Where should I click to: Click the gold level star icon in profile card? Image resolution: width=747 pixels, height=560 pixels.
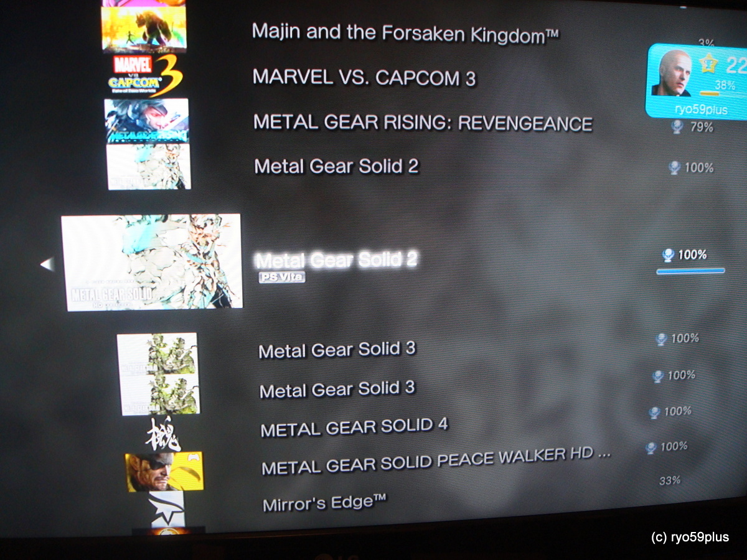point(709,64)
